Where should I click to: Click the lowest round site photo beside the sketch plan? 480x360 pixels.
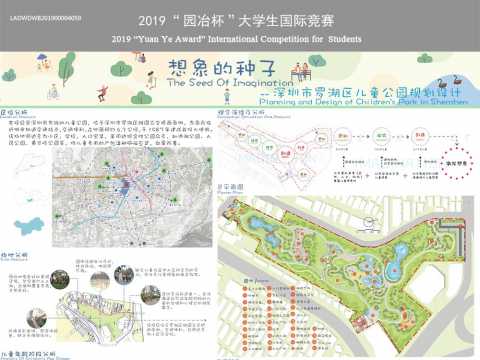(37, 318)
